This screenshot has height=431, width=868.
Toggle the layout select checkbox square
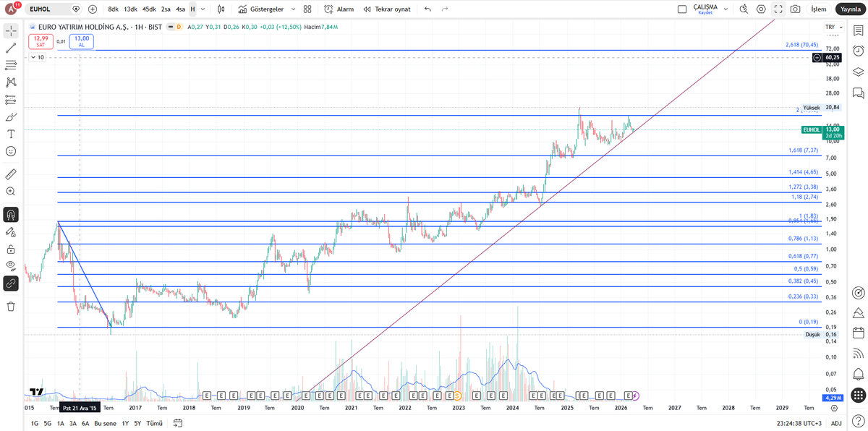coord(681,9)
